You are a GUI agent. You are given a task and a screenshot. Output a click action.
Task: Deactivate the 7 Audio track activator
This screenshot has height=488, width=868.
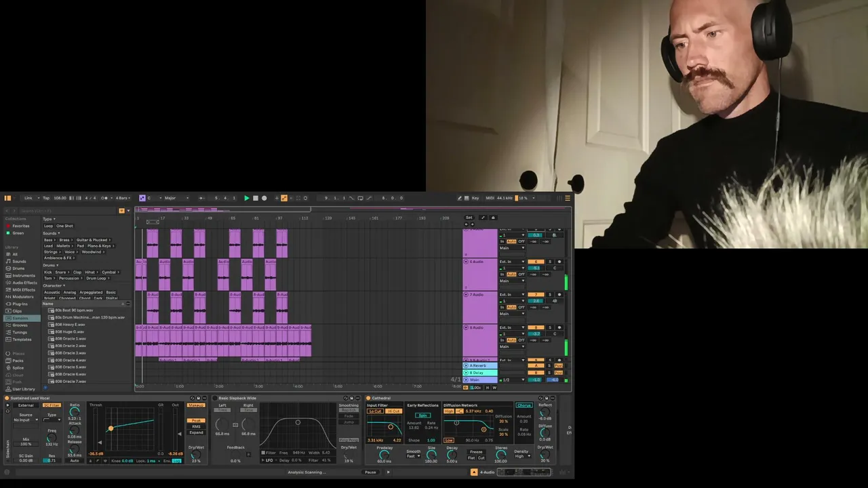[536, 295]
